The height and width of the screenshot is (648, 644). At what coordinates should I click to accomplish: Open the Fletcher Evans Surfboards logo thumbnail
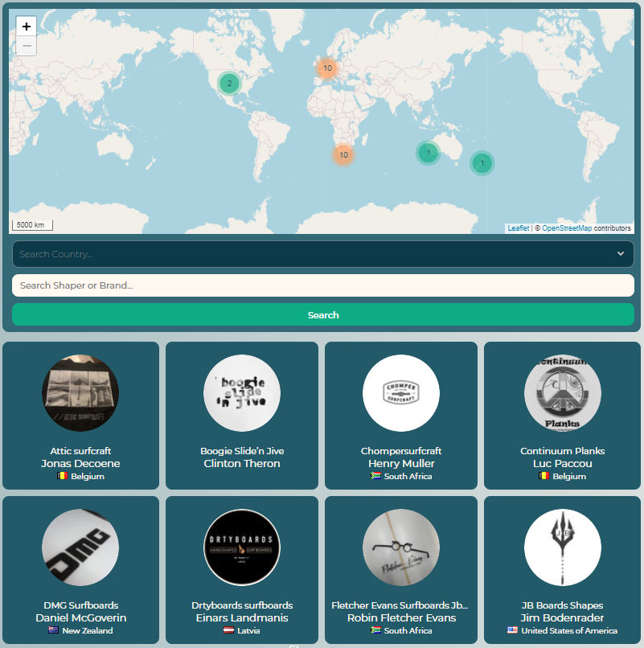(401, 548)
